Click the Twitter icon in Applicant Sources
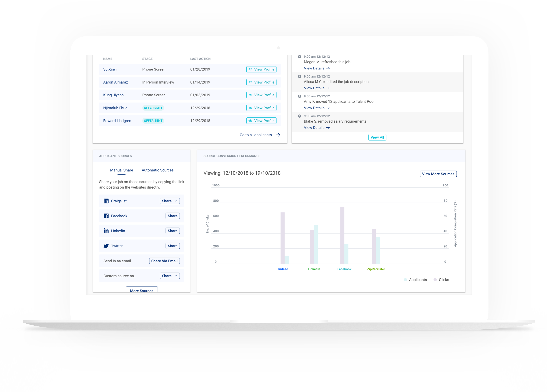The height and width of the screenshot is (392, 547). click(x=106, y=246)
